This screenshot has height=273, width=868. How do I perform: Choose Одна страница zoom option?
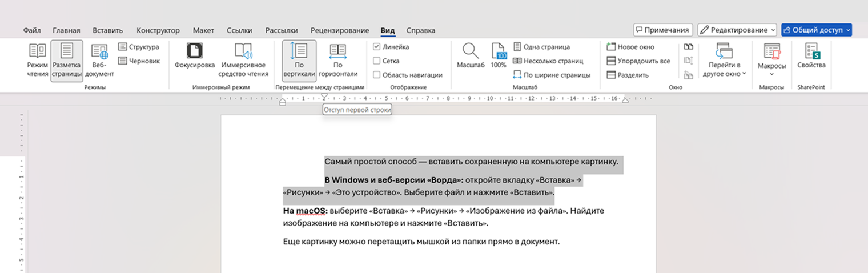(541, 47)
